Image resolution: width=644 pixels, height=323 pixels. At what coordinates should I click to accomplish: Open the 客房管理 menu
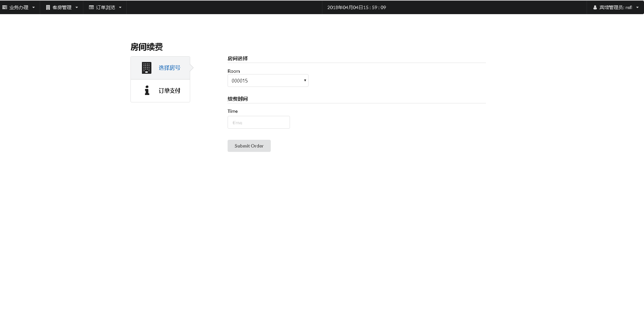62,7
